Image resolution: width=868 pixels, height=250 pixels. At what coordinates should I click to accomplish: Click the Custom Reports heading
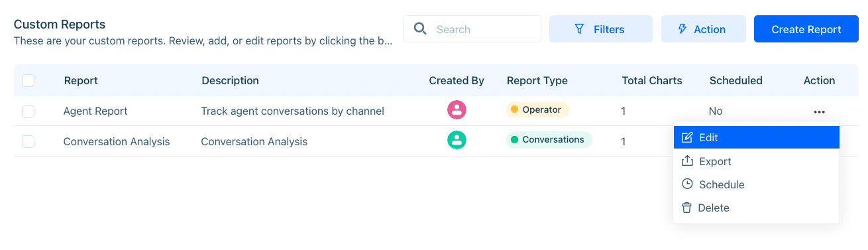(60, 25)
